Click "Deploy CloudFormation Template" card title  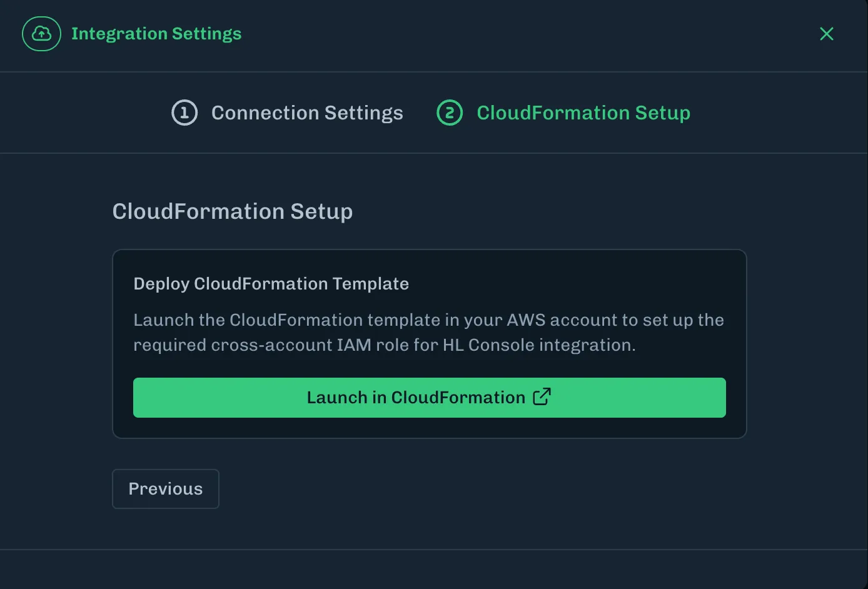271,284
